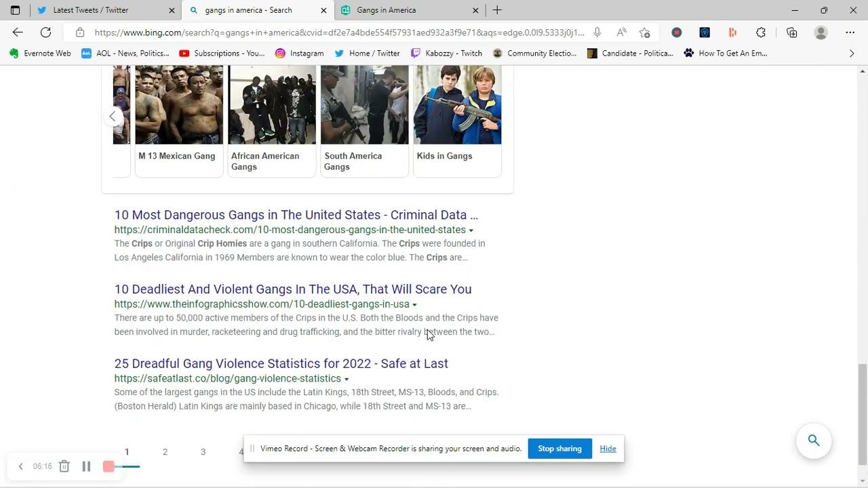This screenshot has height=488, width=868.
Task: Click the address bar URL field
Action: coord(339,33)
